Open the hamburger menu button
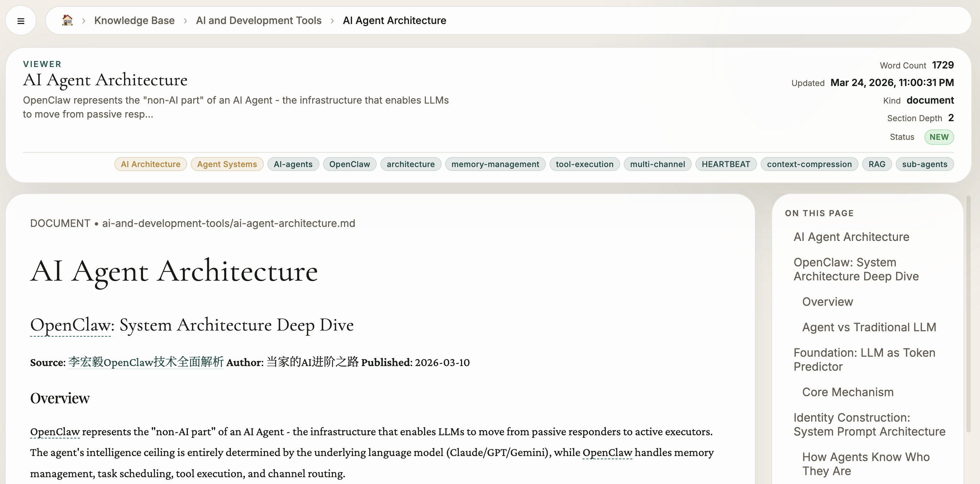980x484 pixels. (21, 21)
